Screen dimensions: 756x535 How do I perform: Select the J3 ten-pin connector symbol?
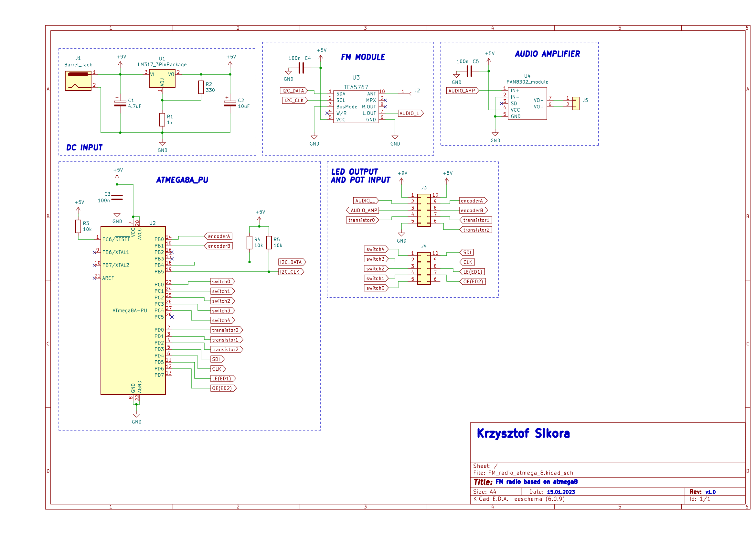(x=424, y=210)
